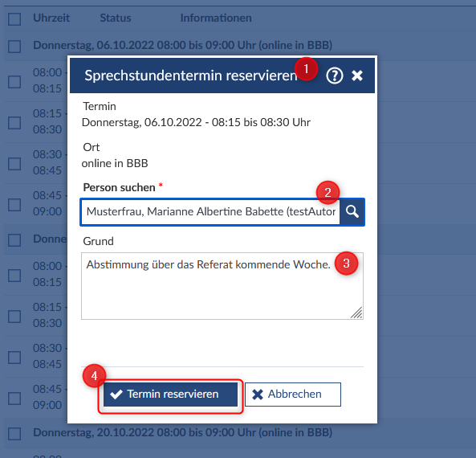Click the red step 4 badge
The width and height of the screenshot is (476, 458).
tap(95, 375)
